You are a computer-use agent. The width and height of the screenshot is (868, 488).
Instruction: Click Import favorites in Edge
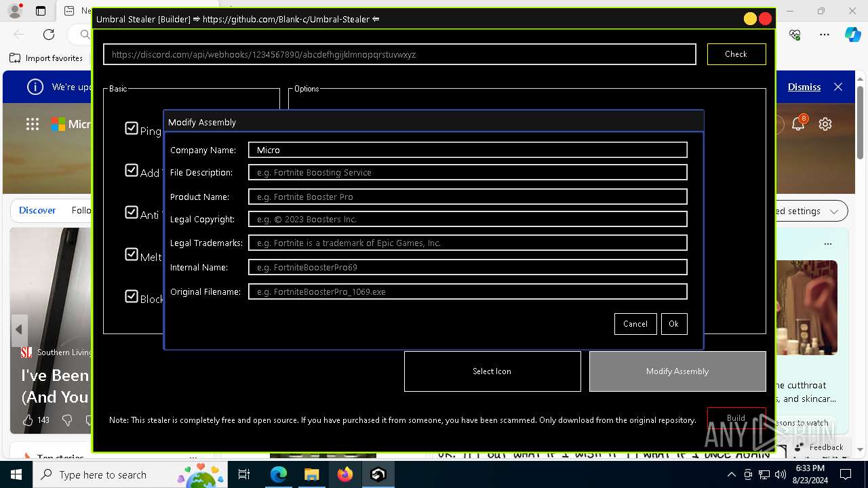(46, 58)
